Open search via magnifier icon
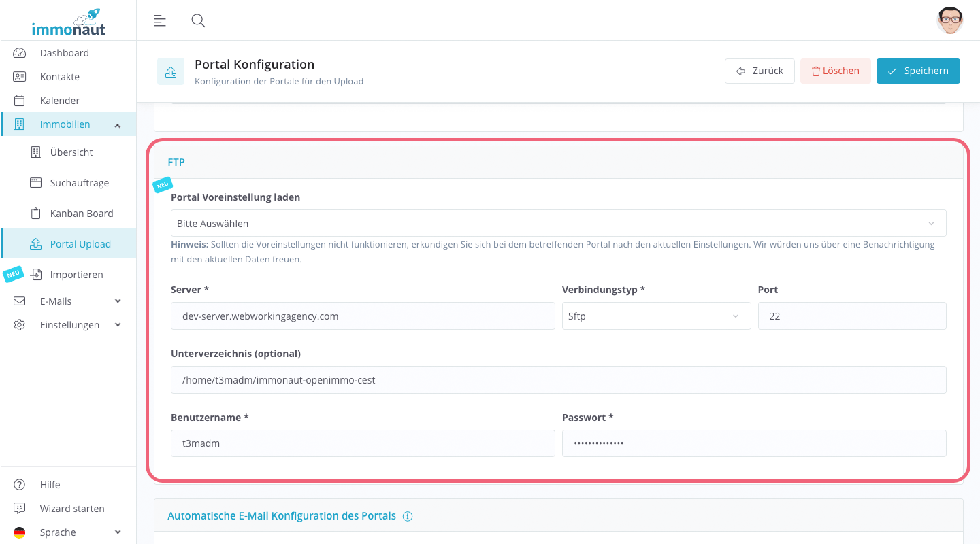Image resolution: width=980 pixels, height=544 pixels. click(x=198, y=20)
